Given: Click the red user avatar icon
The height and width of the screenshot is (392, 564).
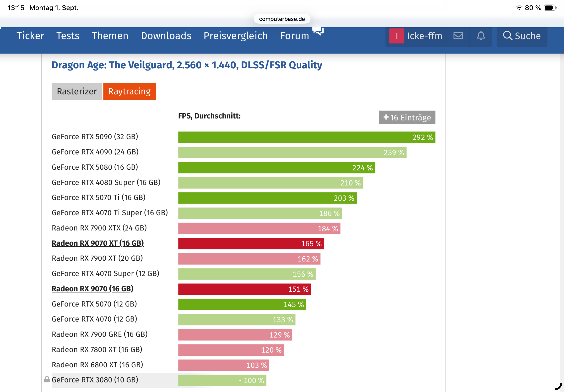Looking at the screenshot, I should pos(396,36).
